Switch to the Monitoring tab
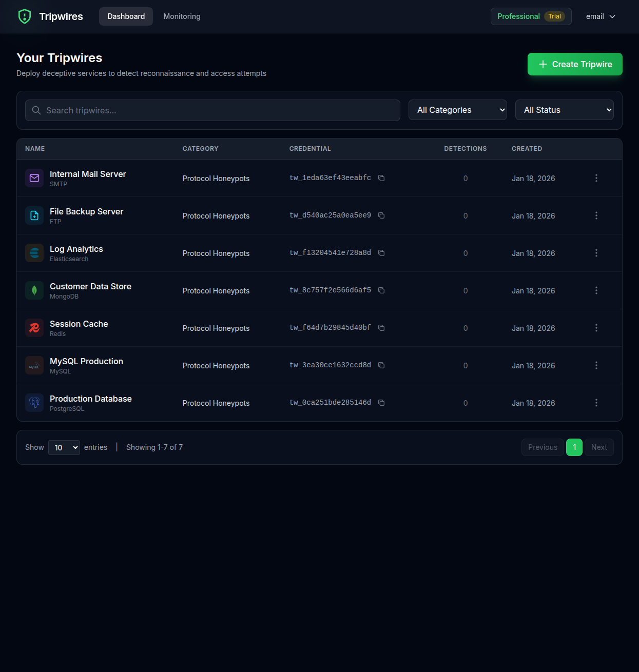 point(182,16)
